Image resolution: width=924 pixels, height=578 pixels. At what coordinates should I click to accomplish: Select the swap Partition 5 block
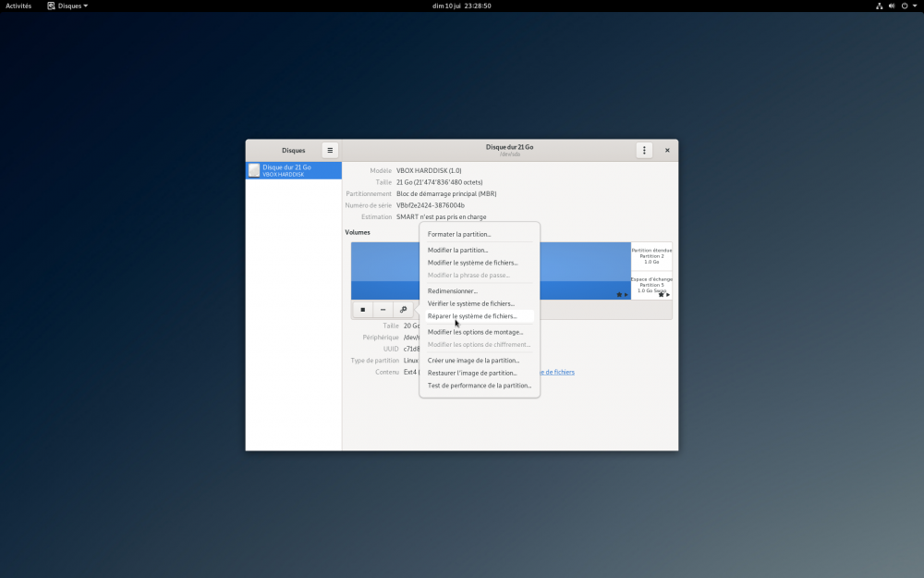tap(651, 285)
